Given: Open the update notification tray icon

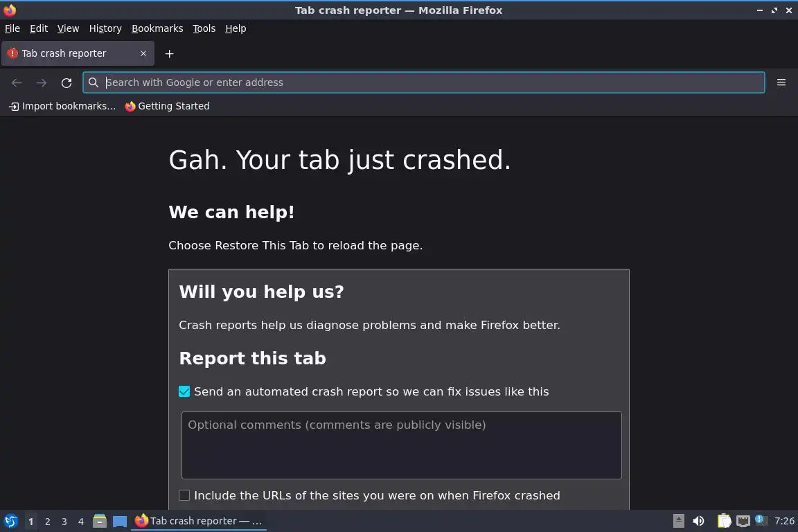Looking at the screenshot, I should coord(761,520).
